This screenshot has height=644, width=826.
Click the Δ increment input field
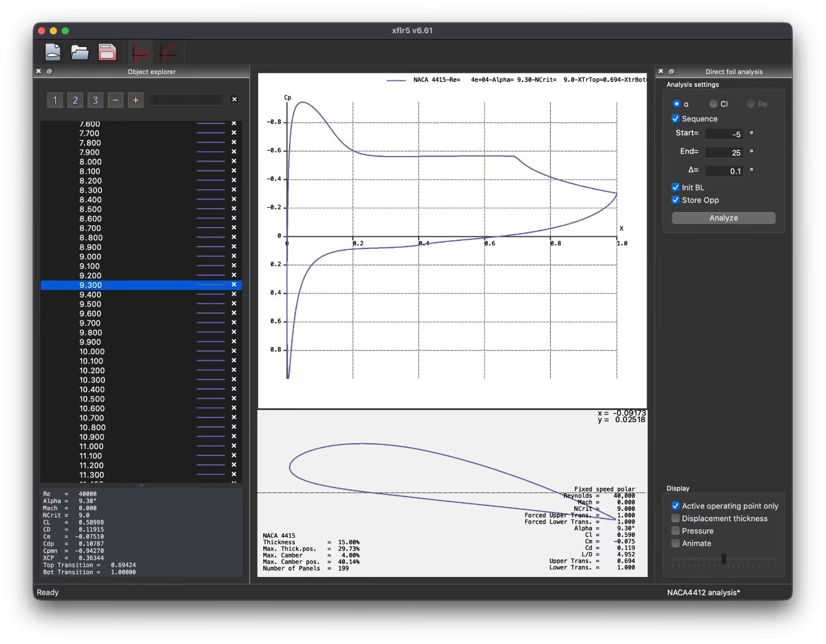coord(724,171)
